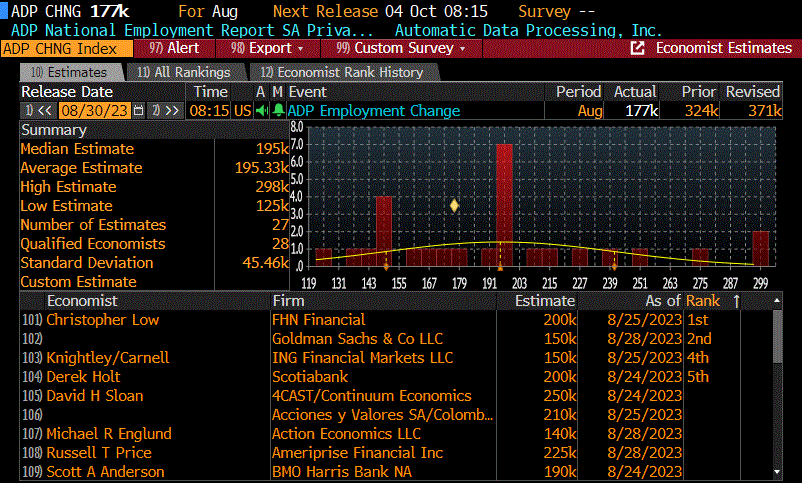
Task: Select the Estimates tab
Action: (x=70, y=72)
